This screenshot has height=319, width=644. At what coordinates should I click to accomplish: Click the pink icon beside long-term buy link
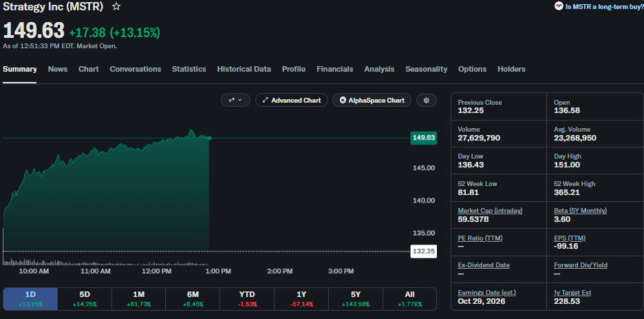click(x=559, y=6)
